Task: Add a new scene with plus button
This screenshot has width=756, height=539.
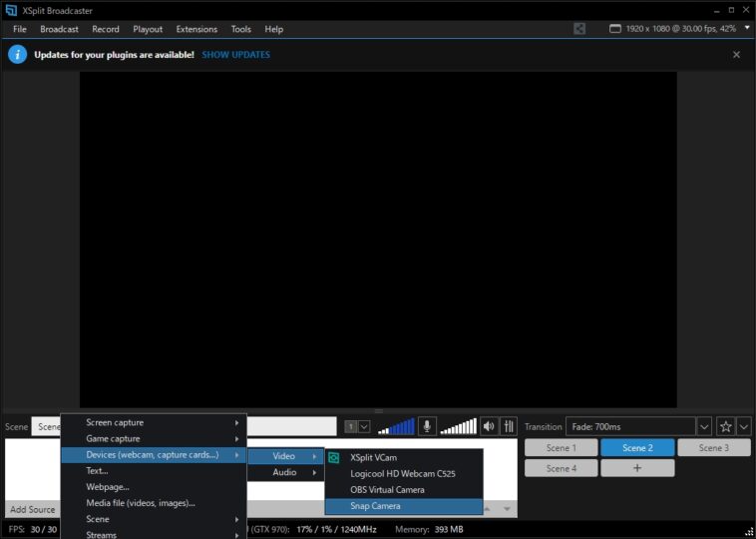Action: click(637, 468)
